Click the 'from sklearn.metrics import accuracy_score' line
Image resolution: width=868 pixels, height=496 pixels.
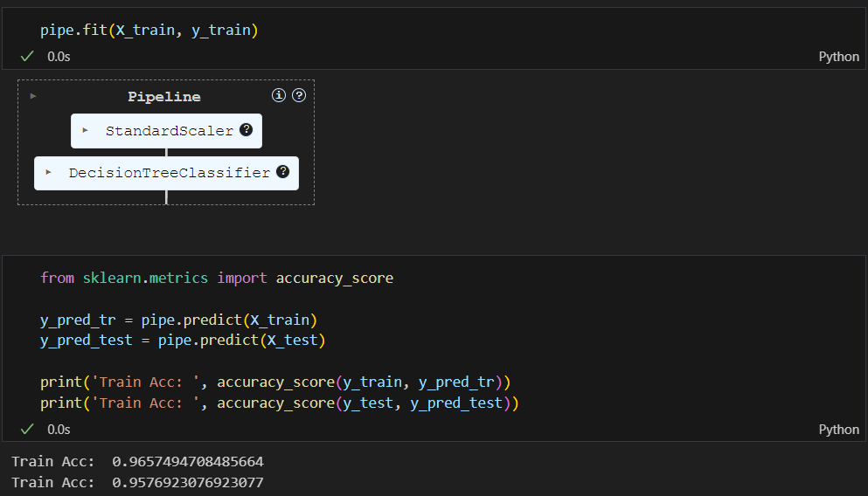tap(217, 278)
